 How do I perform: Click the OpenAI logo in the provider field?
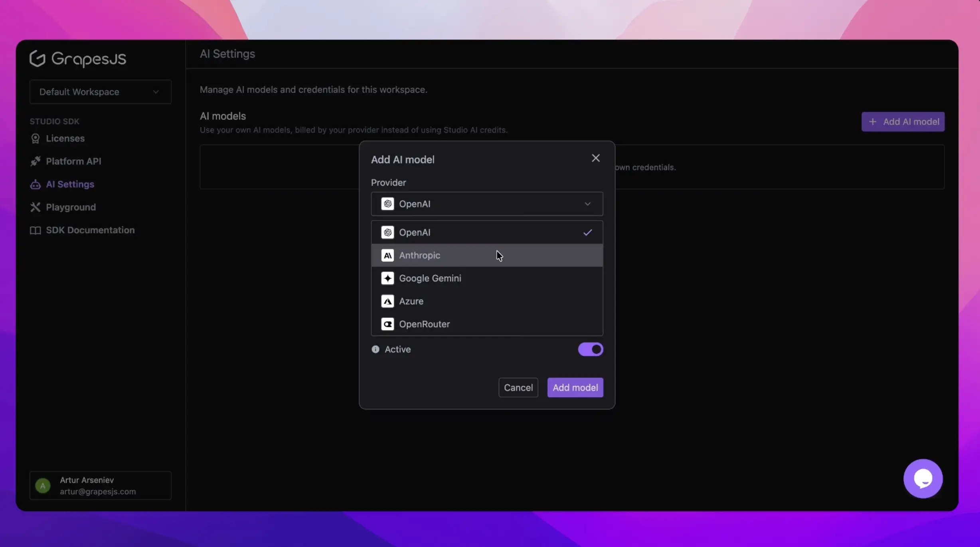click(x=387, y=204)
